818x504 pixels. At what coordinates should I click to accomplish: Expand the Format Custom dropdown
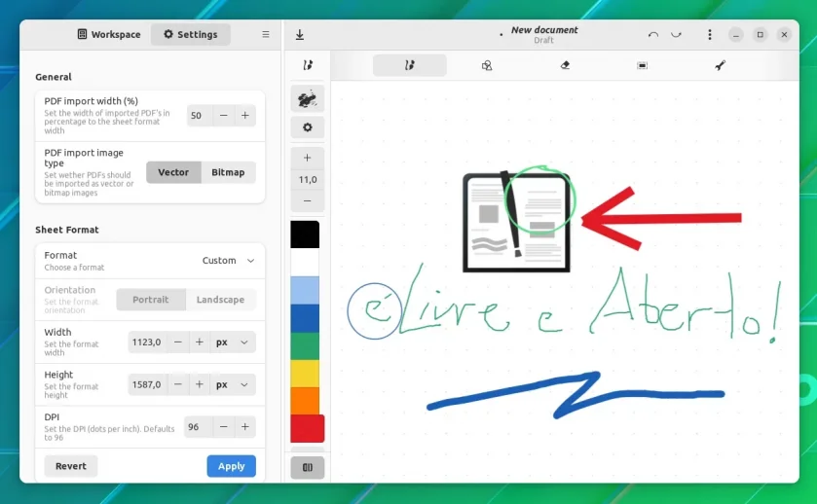pos(229,260)
